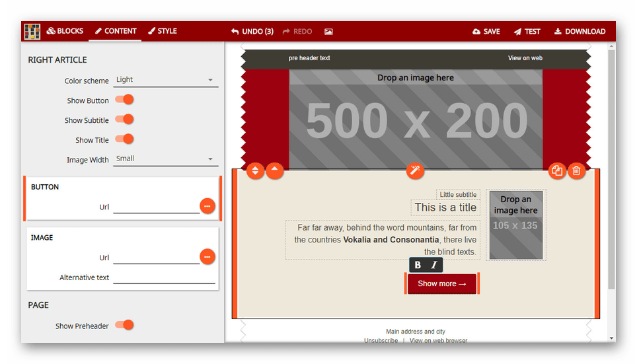Save the template
Screen dimensions: 637x364
click(486, 31)
